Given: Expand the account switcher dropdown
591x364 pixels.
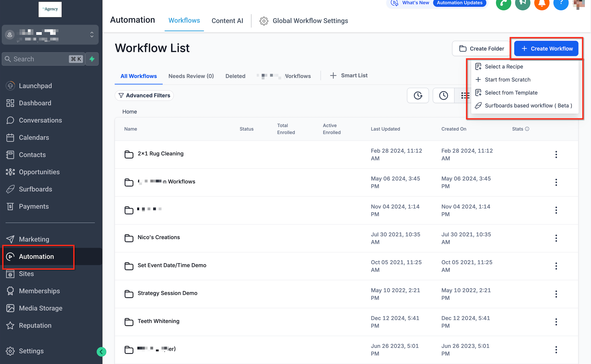Looking at the screenshot, I should point(92,35).
